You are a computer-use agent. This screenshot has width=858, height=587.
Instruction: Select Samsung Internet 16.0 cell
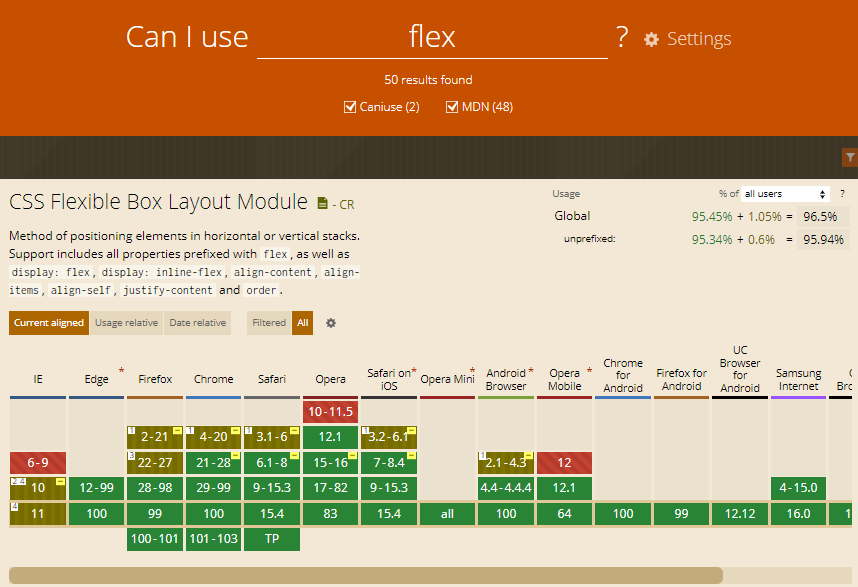click(x=799, y=514)
